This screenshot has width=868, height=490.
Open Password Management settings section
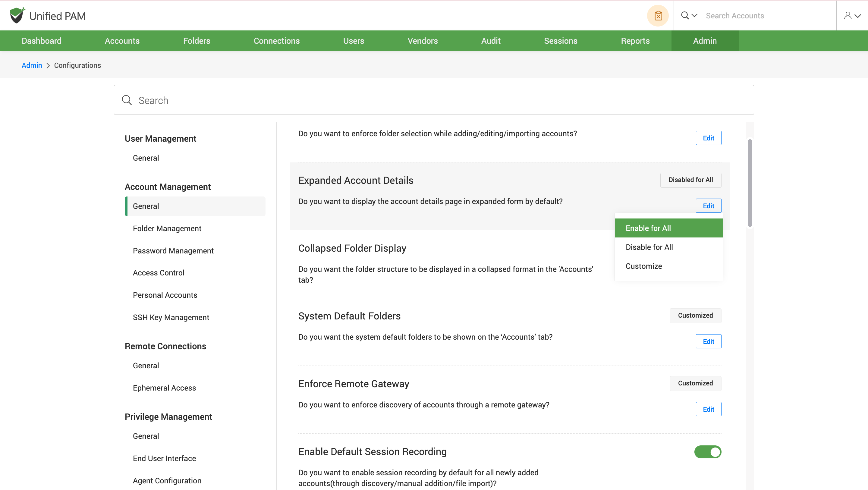[x=173, y=251]
